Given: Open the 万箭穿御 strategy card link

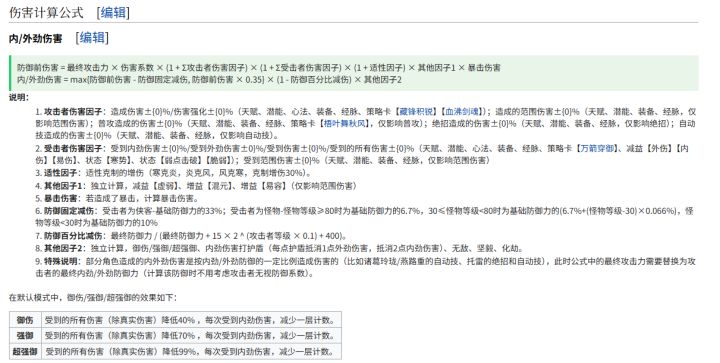Looking at the screenshot, I should tap(596, 148).
